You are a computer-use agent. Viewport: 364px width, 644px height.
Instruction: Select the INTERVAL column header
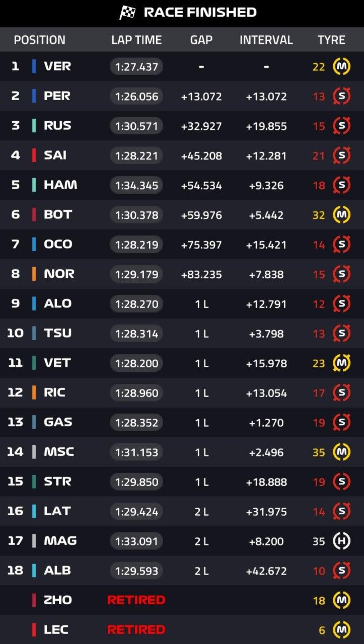(266, 40)
